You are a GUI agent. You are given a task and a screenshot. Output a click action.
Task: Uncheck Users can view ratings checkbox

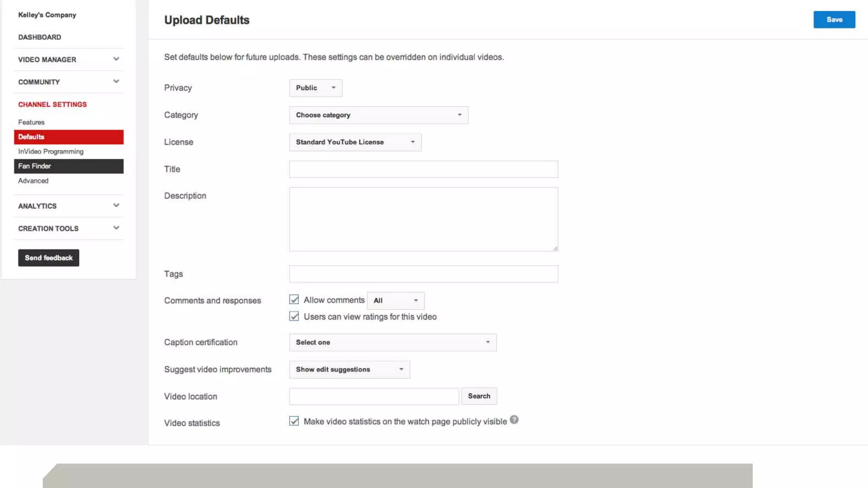(x=294, y=316)
